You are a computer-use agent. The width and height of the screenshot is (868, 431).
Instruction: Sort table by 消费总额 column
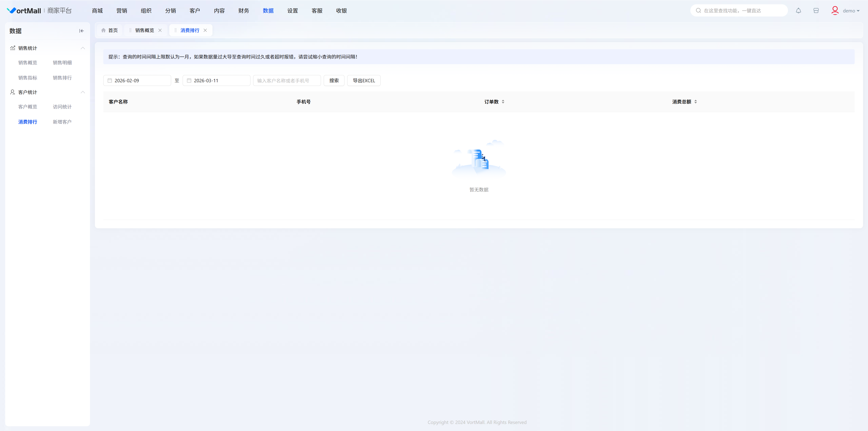pyautogui.click(x=696, y=102)
